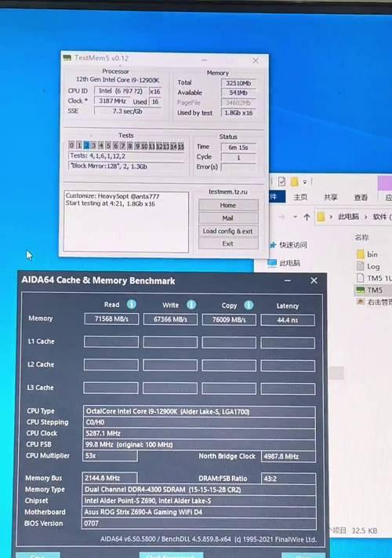
Task: Open the blue File tab in Explorer
Action: click(278, 196)
